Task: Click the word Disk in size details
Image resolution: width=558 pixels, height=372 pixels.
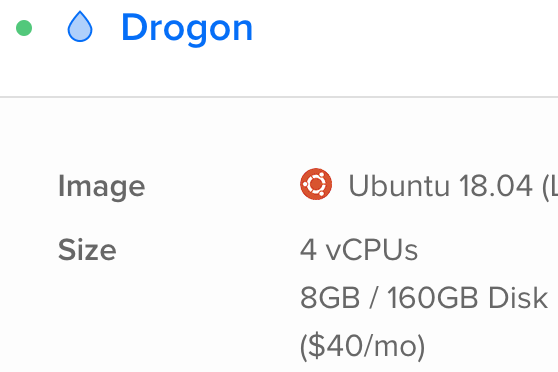Action: pos(518,298)
